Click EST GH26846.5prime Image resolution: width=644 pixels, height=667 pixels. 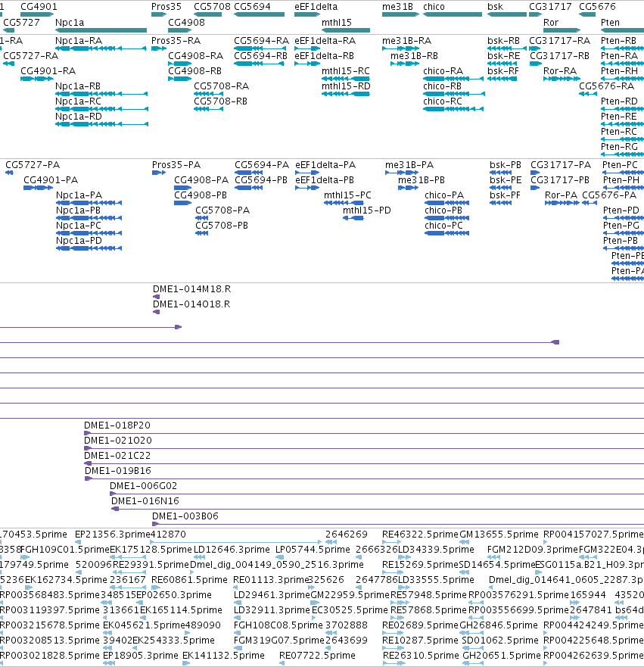(x=472, y=633)
